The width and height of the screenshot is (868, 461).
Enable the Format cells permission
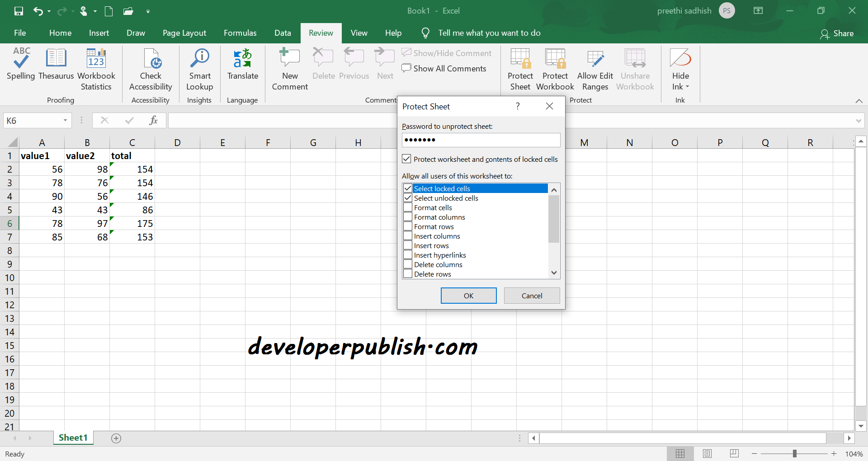coord(408,207)
